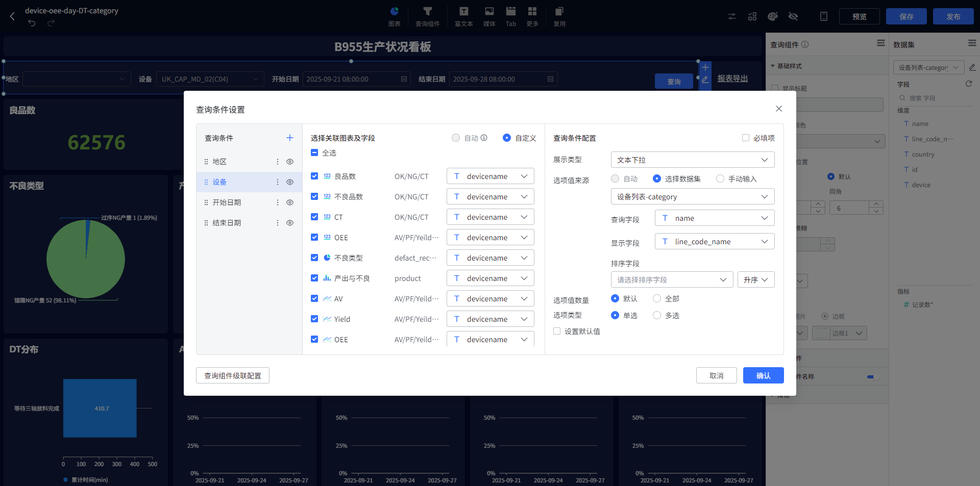Click the 查询组件级联配置 button
This screenshot has height=486, width=980.
tap(233, 375)
